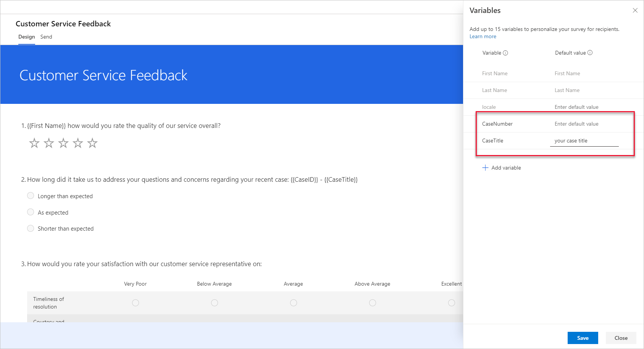Image resolution: width=644 pixels, height=349 pixels.
Task: Click the Above Average column header
Action: click(x=373, y=284)
